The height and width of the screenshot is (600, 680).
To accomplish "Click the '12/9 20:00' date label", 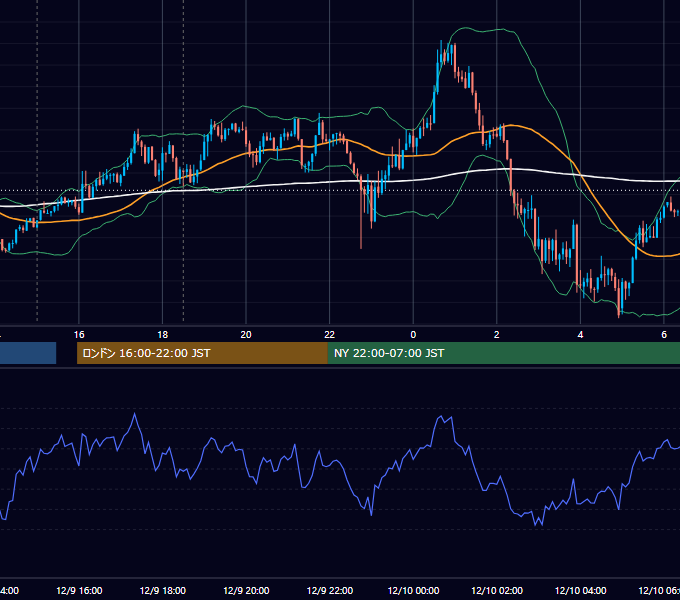I will tap(246, 590).
